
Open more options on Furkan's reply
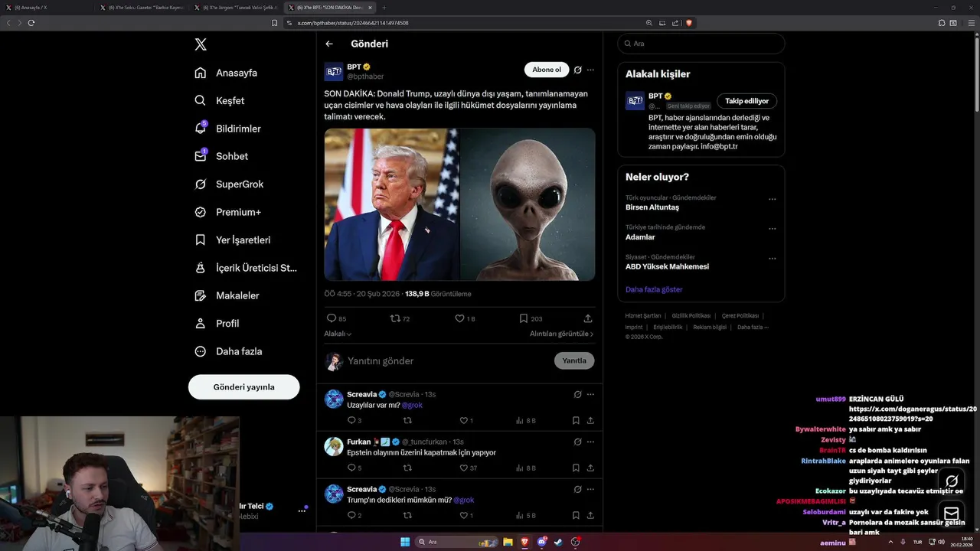590,442
